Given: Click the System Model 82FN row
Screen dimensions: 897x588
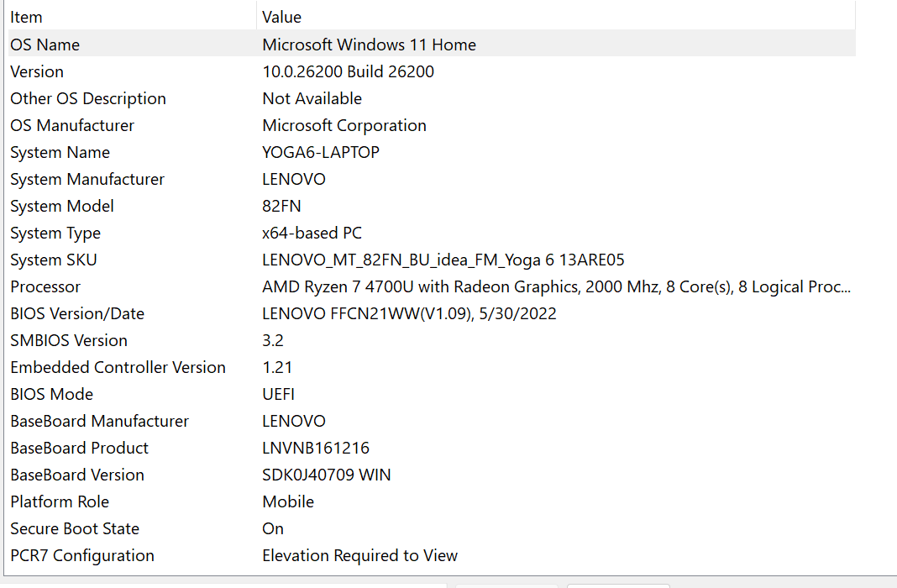Looking at the screenshot, I should [x=62, y=206].
